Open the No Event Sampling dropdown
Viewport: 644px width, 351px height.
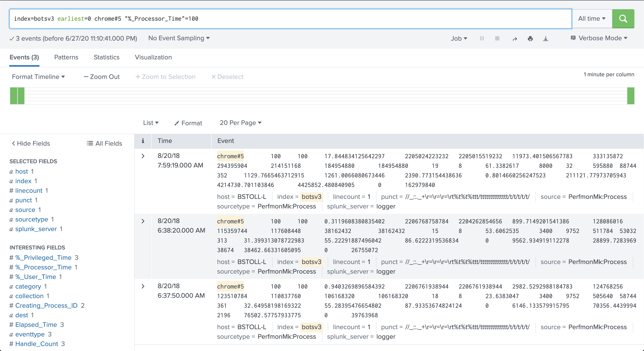(x=179, y=38)
